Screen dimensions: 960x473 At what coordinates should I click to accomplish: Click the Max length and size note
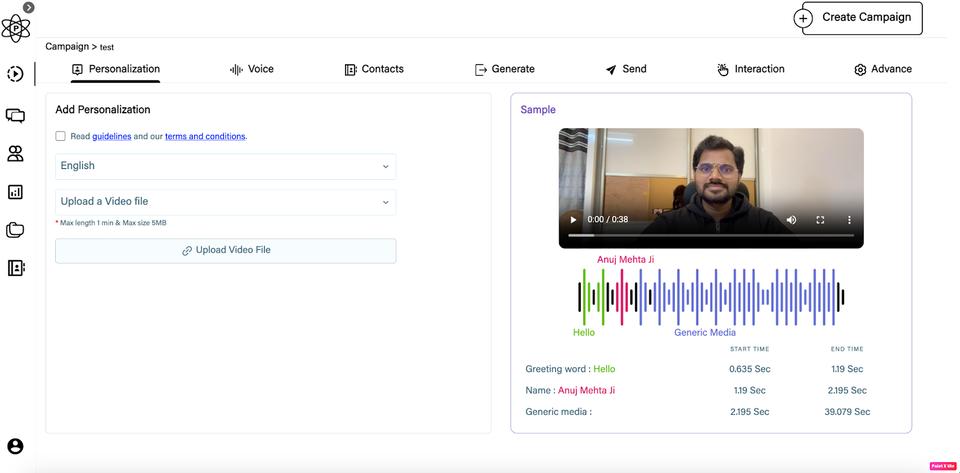[x=111, y=223]
